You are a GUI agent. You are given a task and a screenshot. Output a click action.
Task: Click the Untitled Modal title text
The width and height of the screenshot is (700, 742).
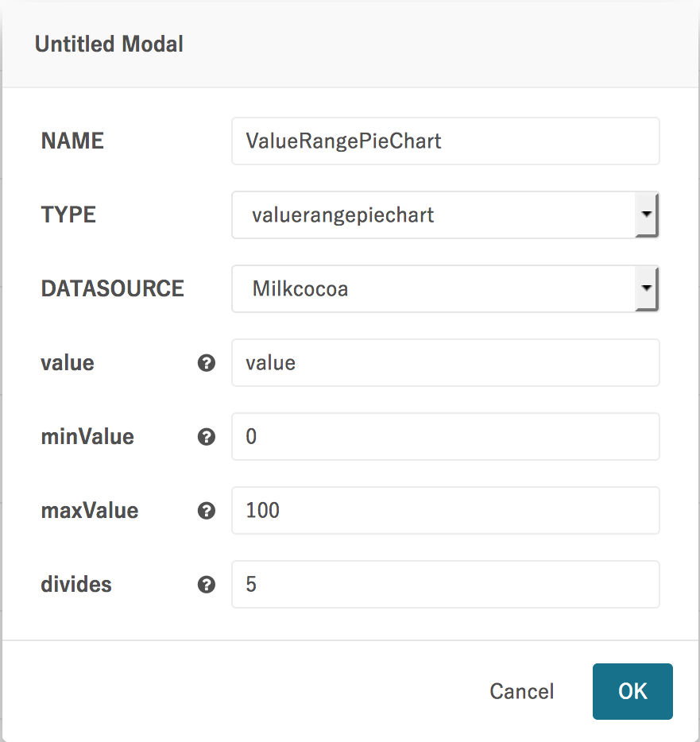109,44
